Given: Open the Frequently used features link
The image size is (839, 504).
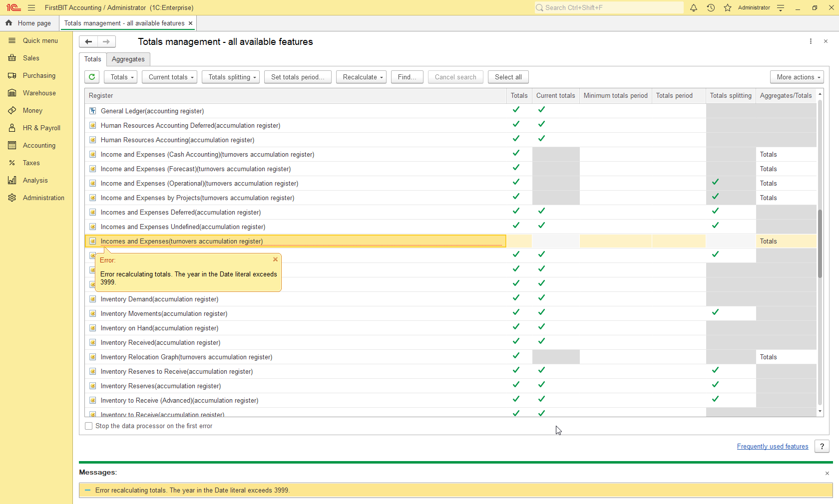Looking at the screenshot, I should coord(772,446).
